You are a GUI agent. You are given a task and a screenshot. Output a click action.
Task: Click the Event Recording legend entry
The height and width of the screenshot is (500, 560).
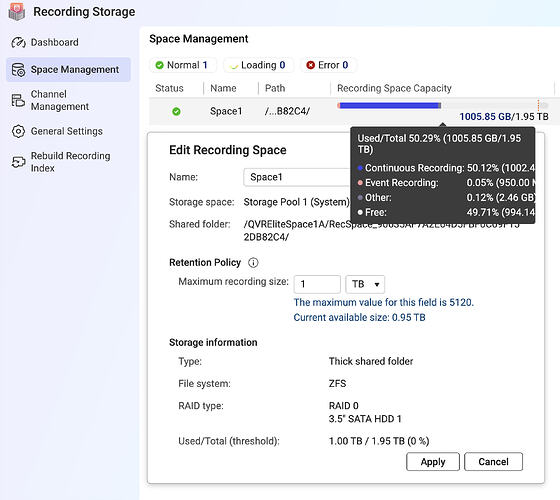pos(446,183)
